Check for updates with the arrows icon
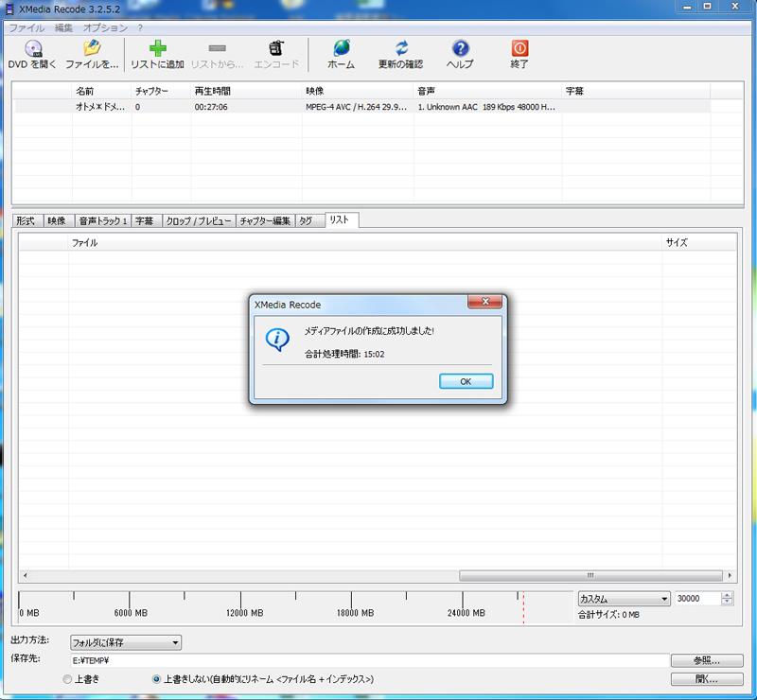The height and width of the screenshot is (700, 757). (400, 54)
